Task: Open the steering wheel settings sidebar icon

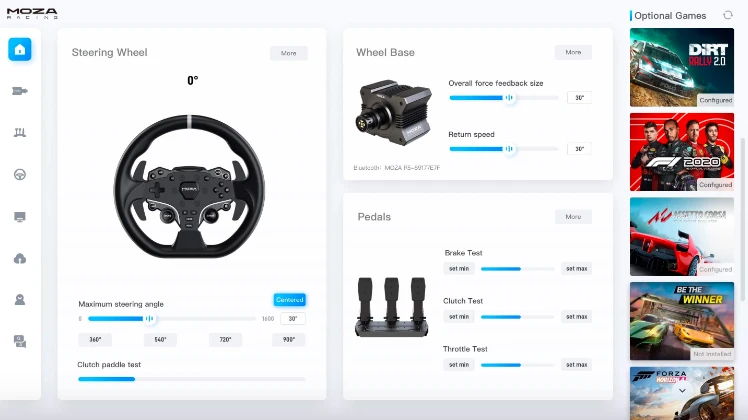Action: 20,175
